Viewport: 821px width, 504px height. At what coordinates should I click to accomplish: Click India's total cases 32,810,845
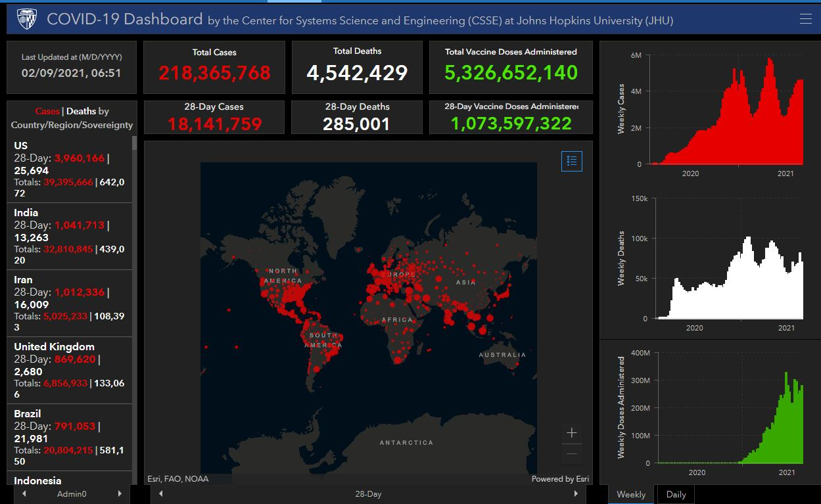pyautogui.click(x=68, y=249)
